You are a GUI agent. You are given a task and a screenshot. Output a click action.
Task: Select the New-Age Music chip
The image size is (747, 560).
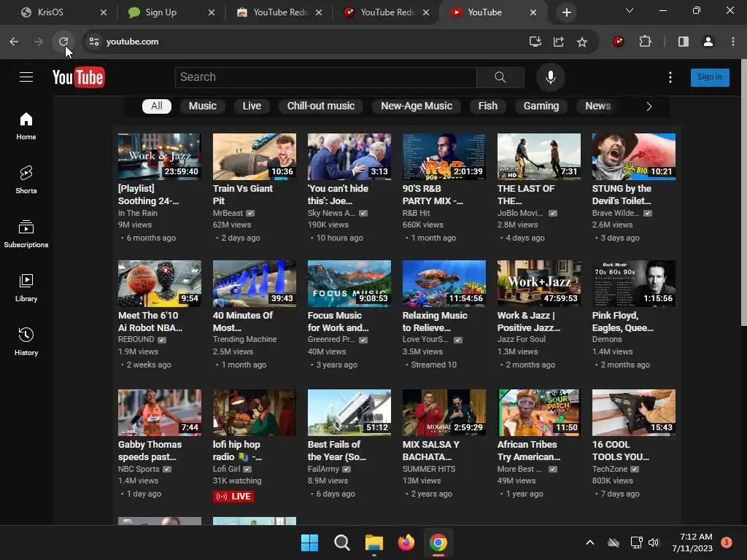click(417, 106)
